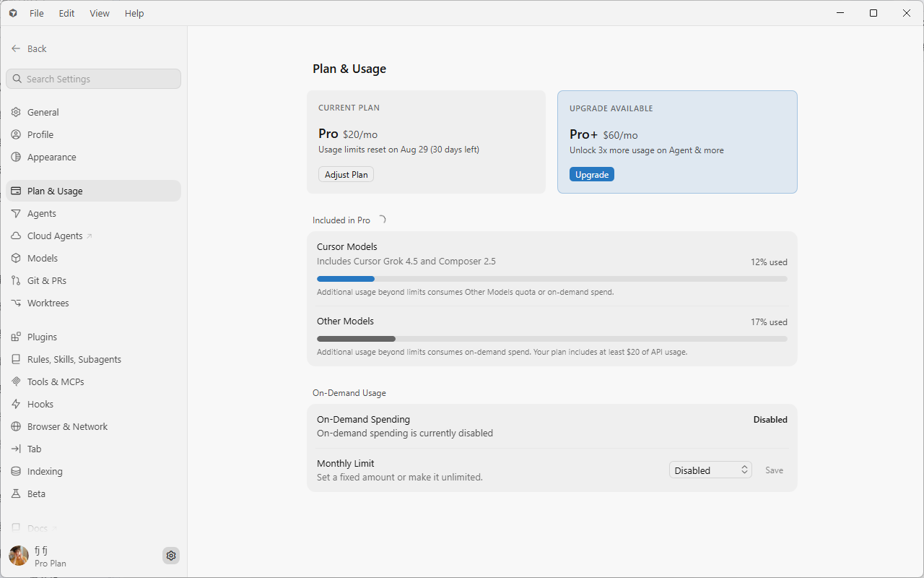Click the Cursor Models usage progress bar
The image size is (924, 578).
coord(552,279)
